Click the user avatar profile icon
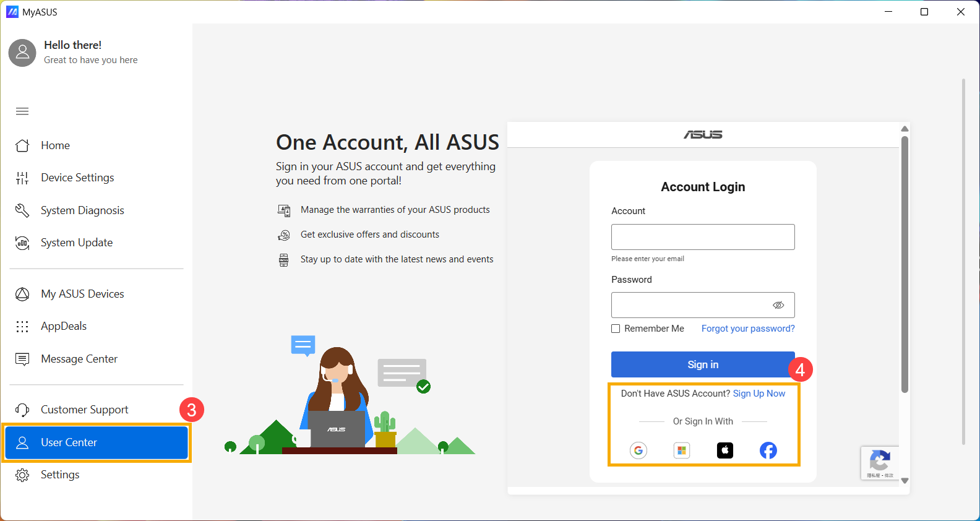980x521 pixels. (x=22, y=53)
